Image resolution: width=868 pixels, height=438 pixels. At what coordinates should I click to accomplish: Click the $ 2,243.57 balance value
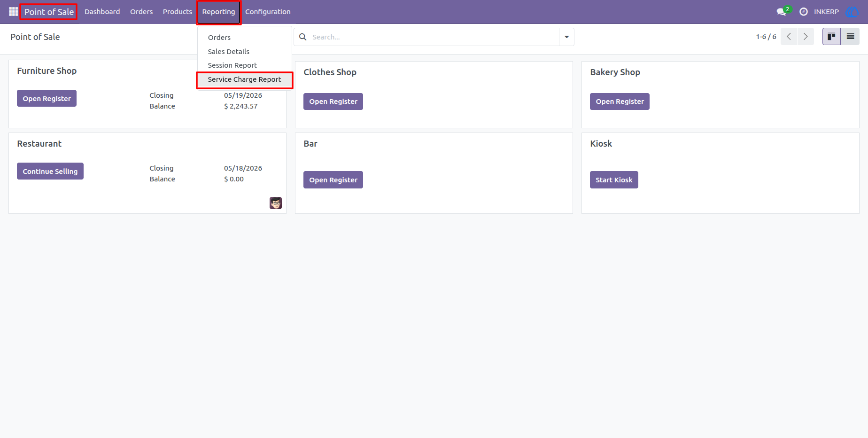click(241, 106)
